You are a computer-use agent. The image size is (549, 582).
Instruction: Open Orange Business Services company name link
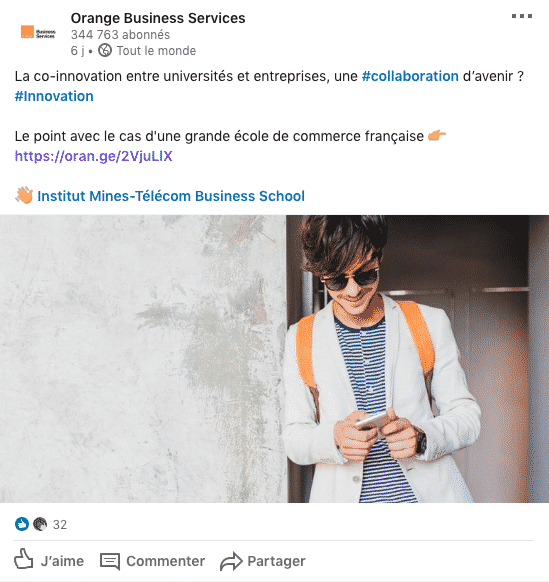[158, 18]
